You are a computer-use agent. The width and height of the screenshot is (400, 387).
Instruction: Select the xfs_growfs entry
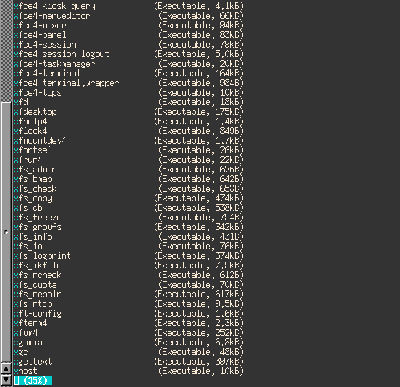point(129,227)
